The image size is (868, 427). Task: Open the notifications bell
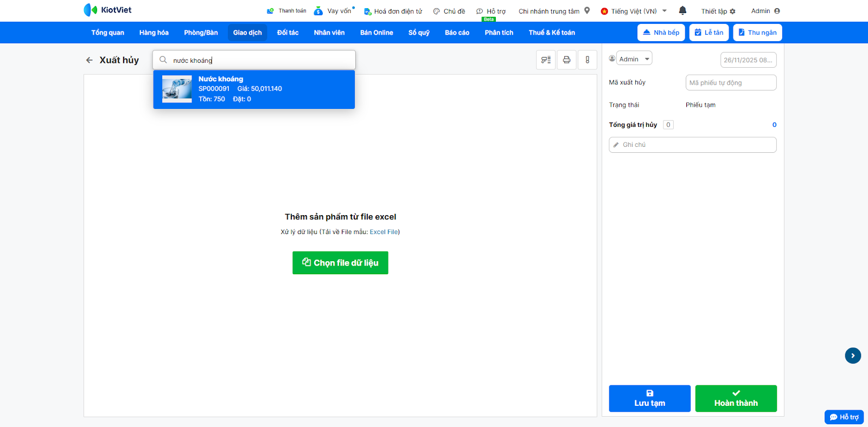[x=682, y=10]
